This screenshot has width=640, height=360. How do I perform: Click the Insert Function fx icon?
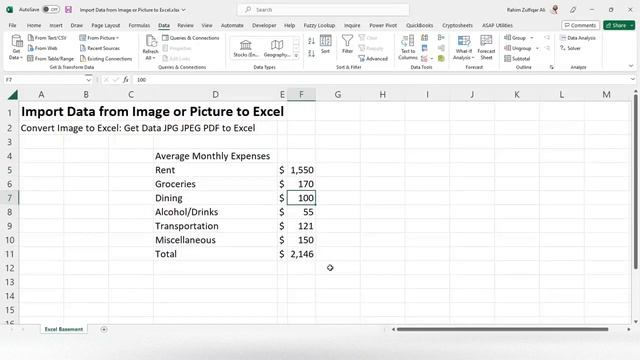(126, 80)
